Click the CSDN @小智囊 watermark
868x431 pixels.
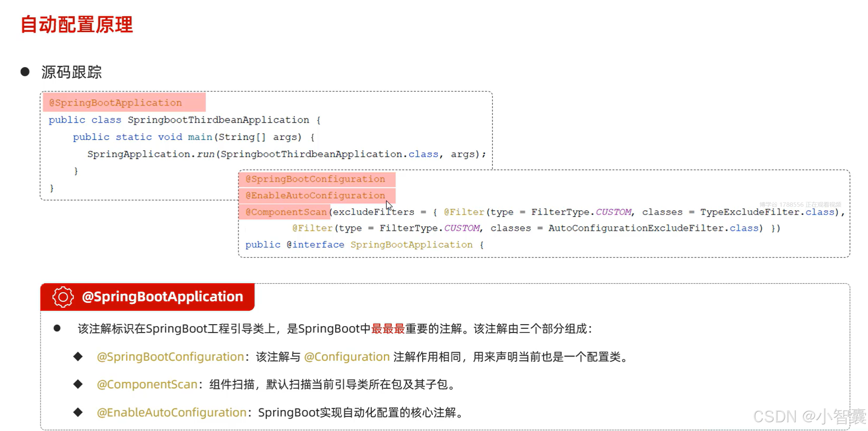click(809, 416)
